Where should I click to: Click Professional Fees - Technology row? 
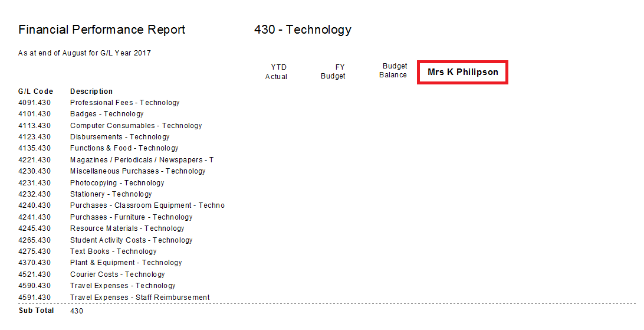click(x=125, y=102)
